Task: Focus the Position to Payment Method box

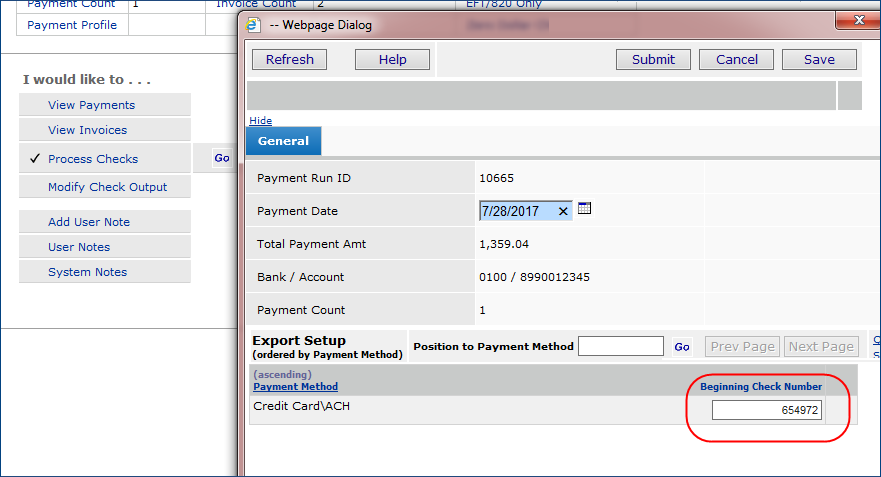Action: [620, 346]
